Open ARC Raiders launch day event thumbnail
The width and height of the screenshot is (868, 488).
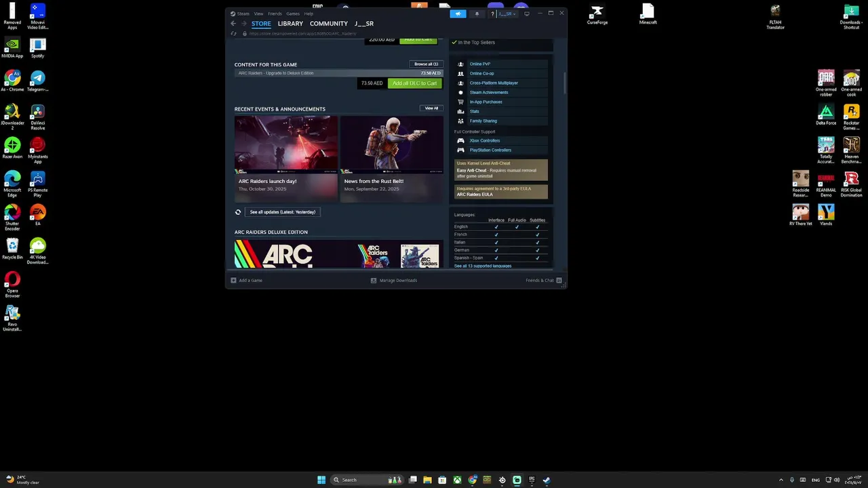[286, 145]
